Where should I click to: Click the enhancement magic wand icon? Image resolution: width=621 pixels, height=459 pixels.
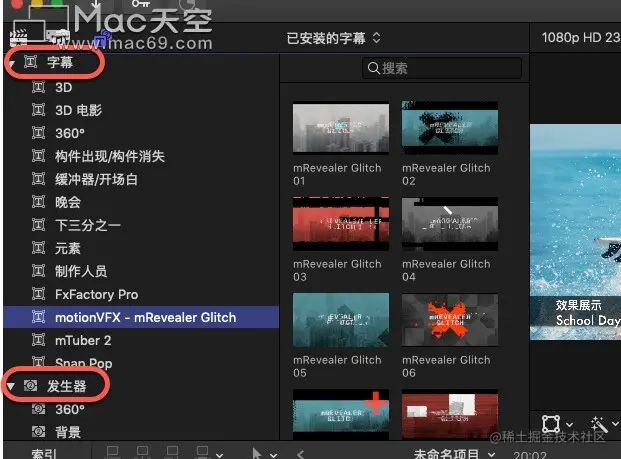(x=598, y=424)
